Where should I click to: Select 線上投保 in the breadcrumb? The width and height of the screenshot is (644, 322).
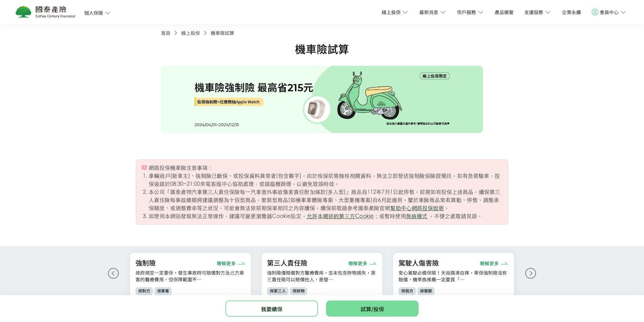[190, 33]
